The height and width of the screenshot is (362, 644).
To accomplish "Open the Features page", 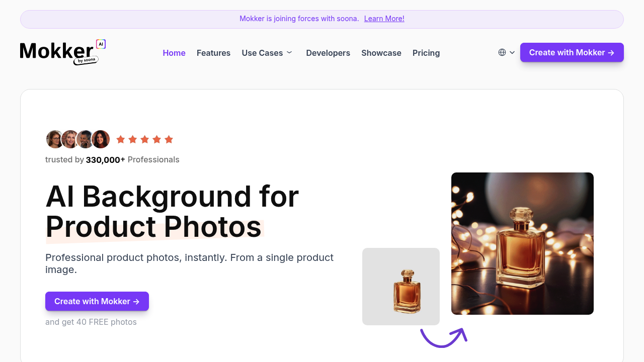I will click(213, 53).
